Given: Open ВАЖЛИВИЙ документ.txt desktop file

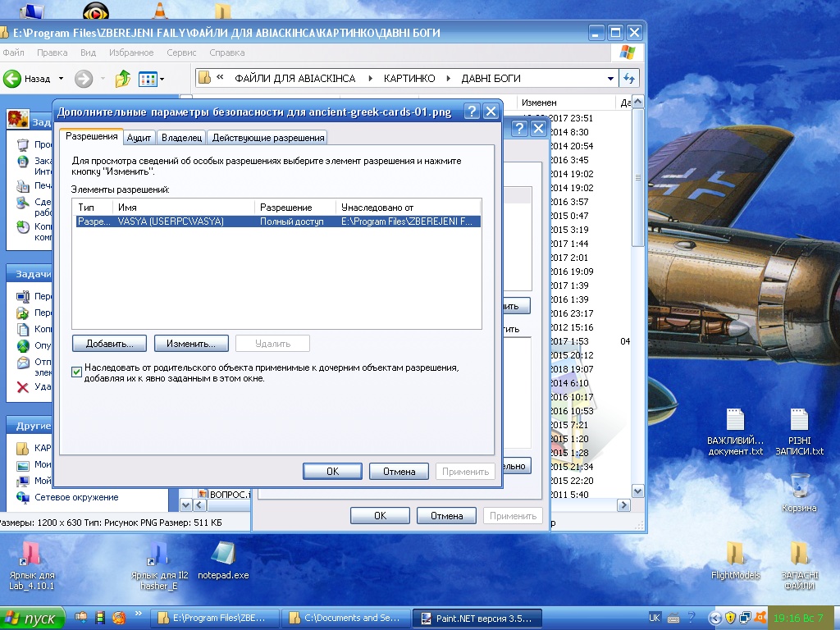Looking at the screenshot, I should 735,431.
